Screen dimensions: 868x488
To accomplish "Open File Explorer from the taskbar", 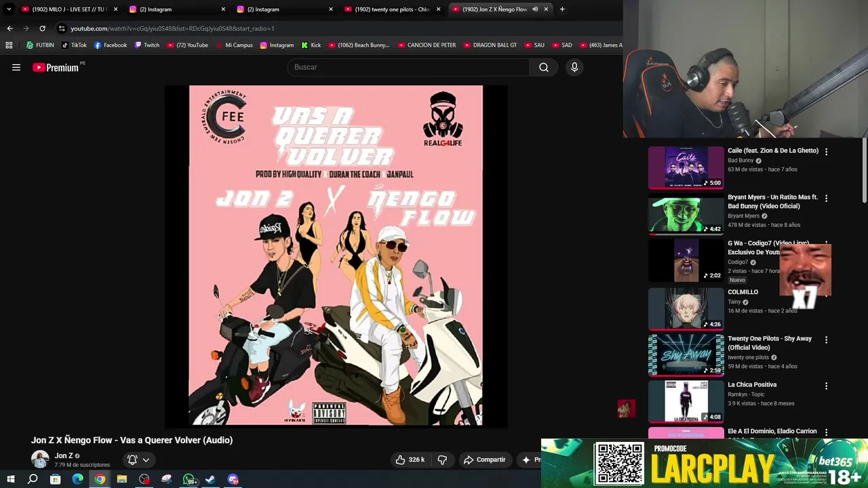I will [122, 479].
